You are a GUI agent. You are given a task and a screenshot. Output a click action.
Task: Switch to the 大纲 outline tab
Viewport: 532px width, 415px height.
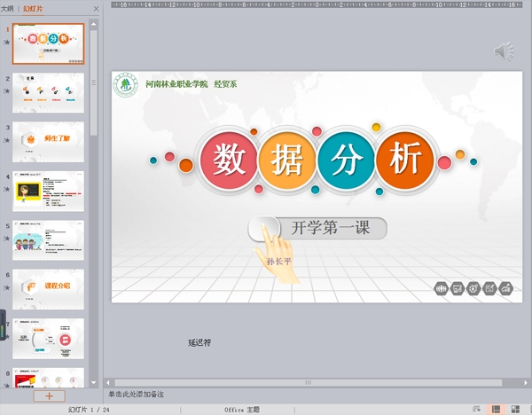coord(6,7)
